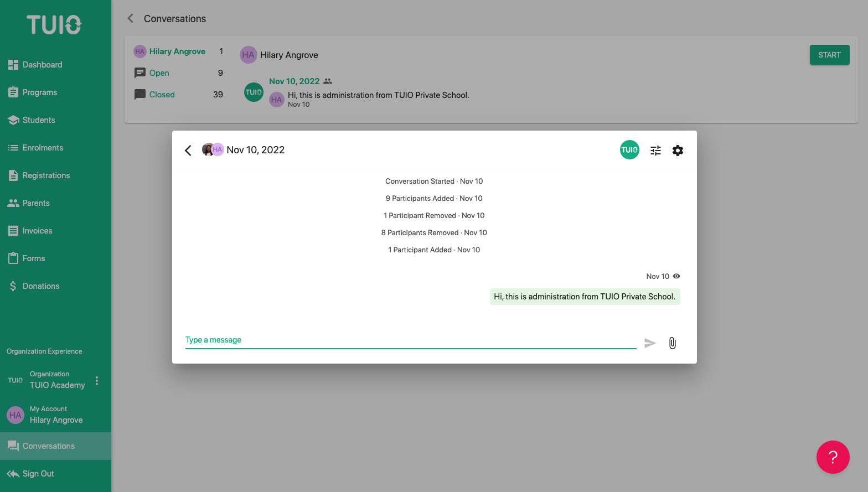
Task: Click the TUIO logo in the sidebar
Action: point(54,24)
